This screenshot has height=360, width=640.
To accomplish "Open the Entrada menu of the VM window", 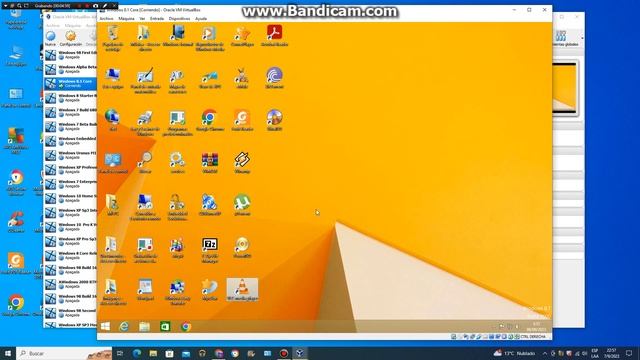I will click(157, 19).
